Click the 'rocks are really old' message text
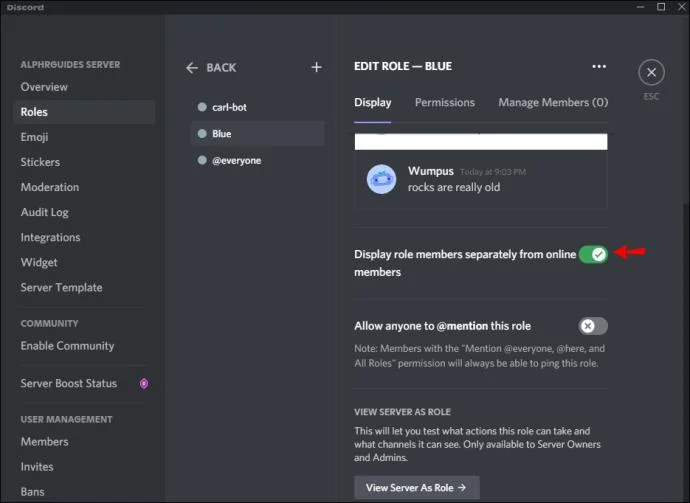Image resolution: width=690 pixels, height=503 pixels. tap(454, 187)
